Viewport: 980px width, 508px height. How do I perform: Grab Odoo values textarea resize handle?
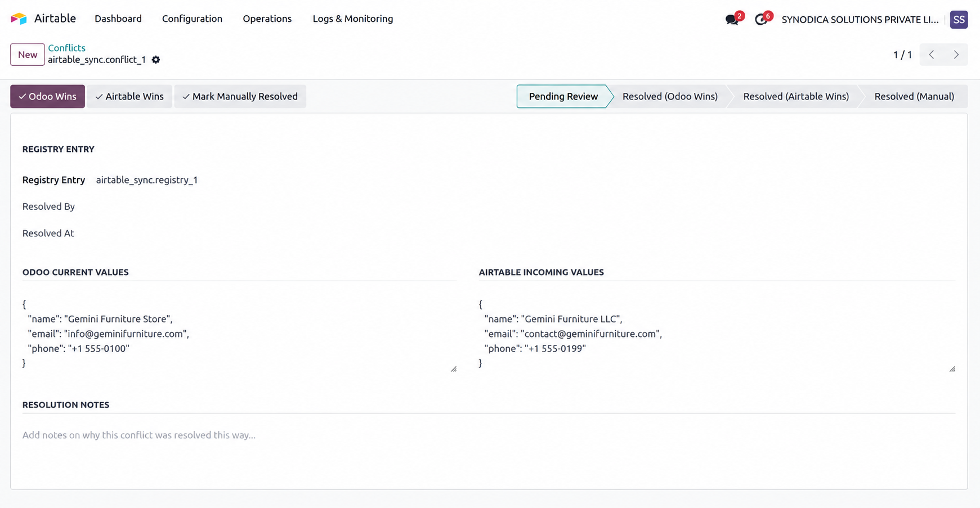pyautogui.click(x=454, y=369)
